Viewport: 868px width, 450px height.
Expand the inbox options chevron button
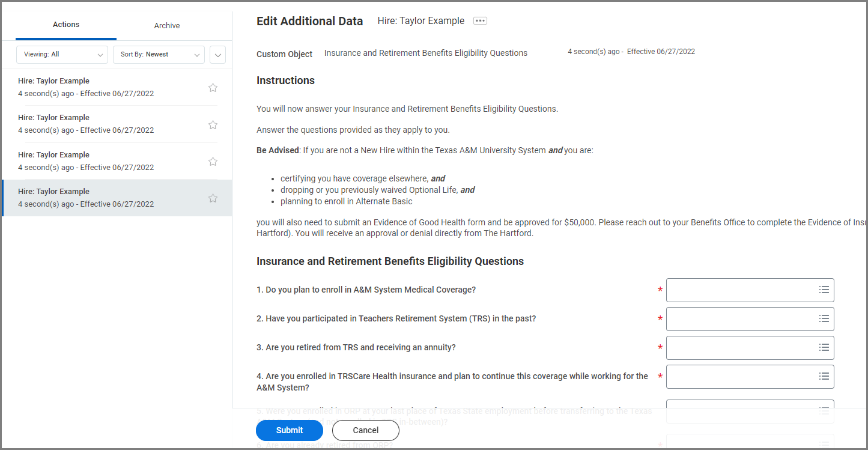(x=217, y=55)
